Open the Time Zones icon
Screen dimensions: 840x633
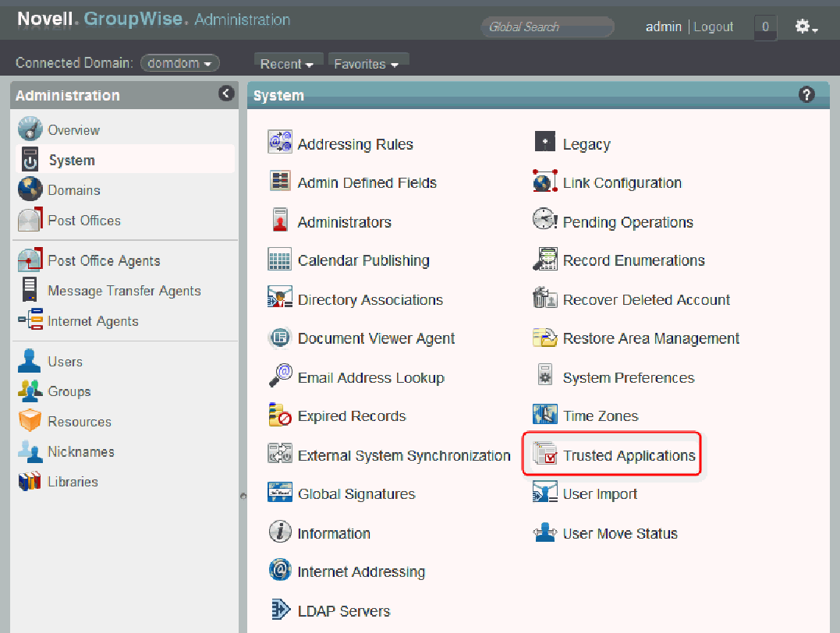point(545,414)
